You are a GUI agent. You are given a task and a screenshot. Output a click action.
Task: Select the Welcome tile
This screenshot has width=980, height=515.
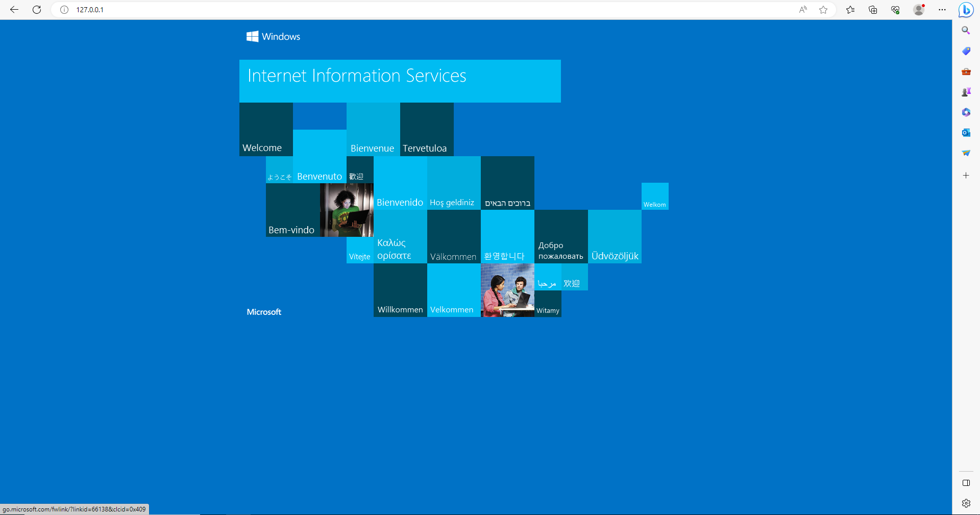point(266,129)
